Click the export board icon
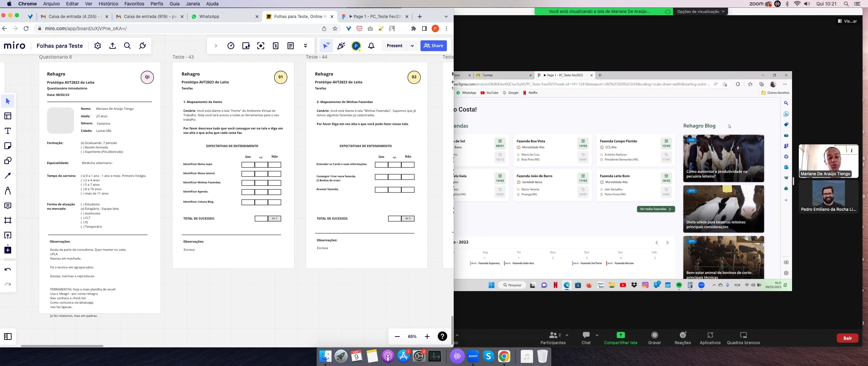This screenshot has height=366, width=868. click(x=113, y=46)
